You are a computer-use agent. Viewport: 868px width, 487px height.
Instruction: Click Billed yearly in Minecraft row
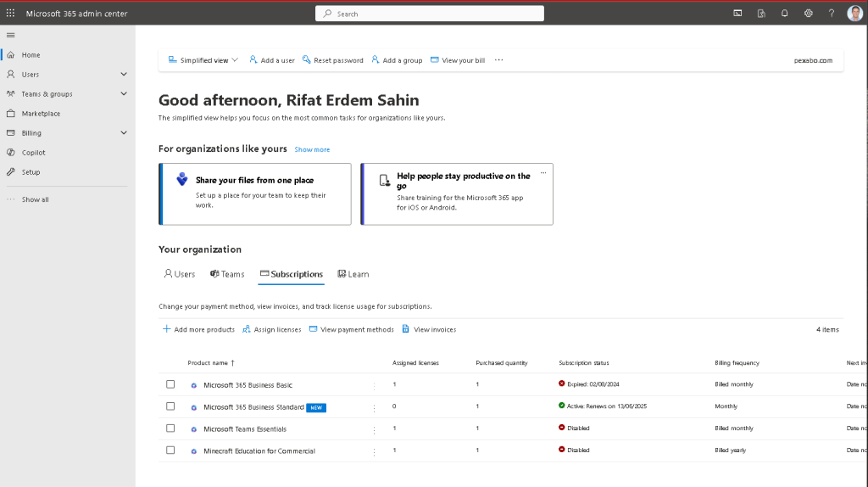(x=730, y=450)
